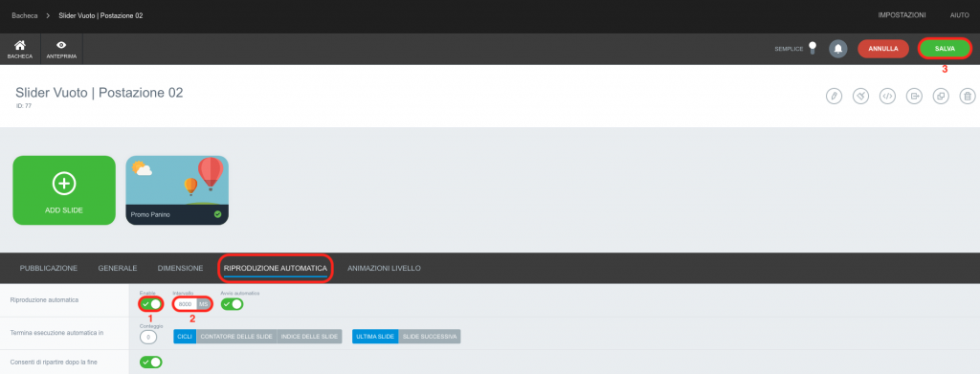Toggle the Avvio automatico switch
Image resolution: width=980 pixels, height=374 pixels.
(x=232, y=304)
